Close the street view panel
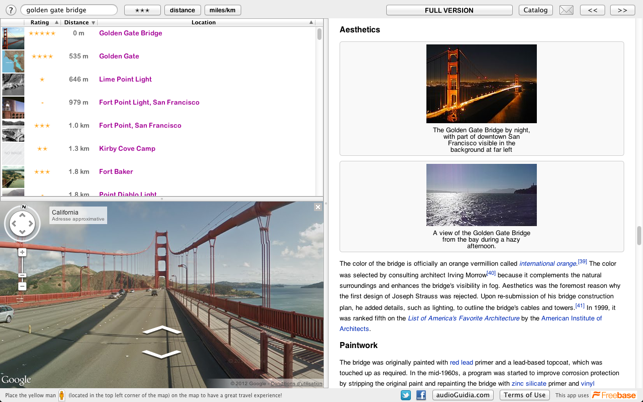 318,207
